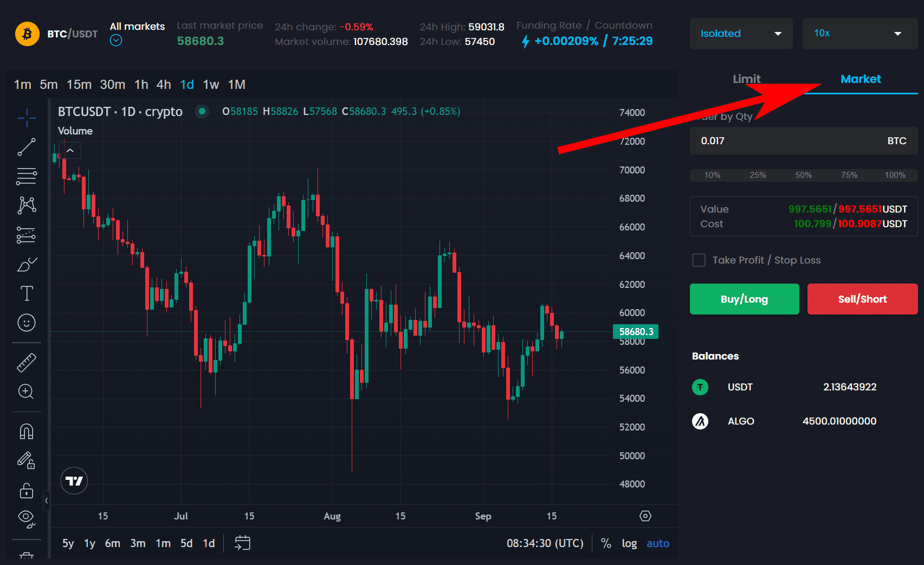Click the order quantity input field

coord(804,141)
